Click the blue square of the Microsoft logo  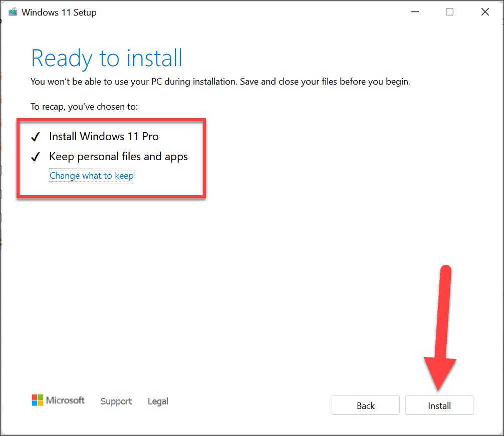(x=35, y=403)
